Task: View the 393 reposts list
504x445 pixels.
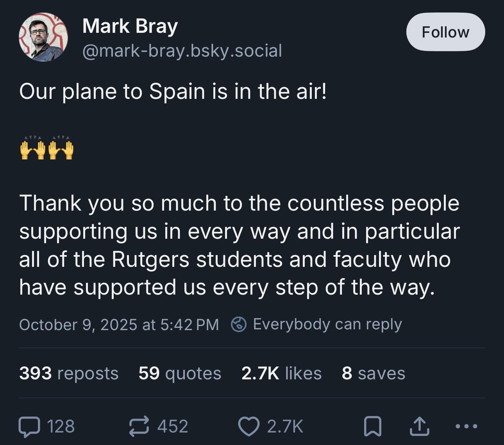Action: click(x=69, y=373)
